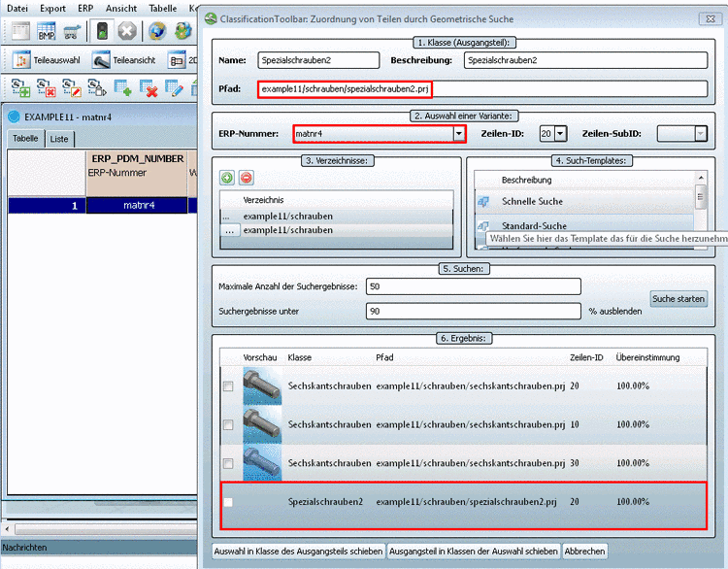Select the Standard-Suche template row

[585, 225]
